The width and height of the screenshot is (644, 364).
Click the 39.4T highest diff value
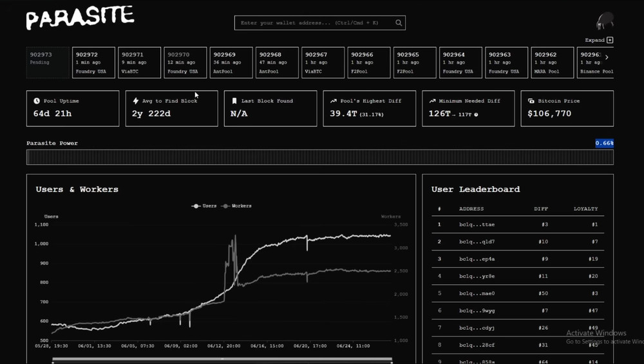point(343,114)
